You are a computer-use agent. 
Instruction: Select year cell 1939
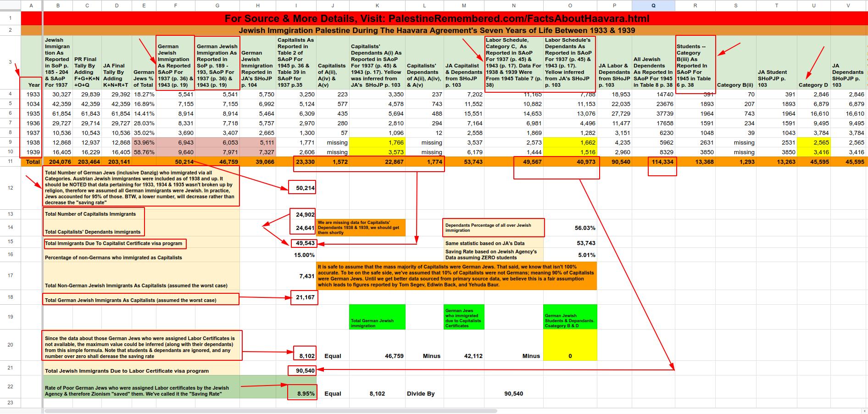point(31,152)
